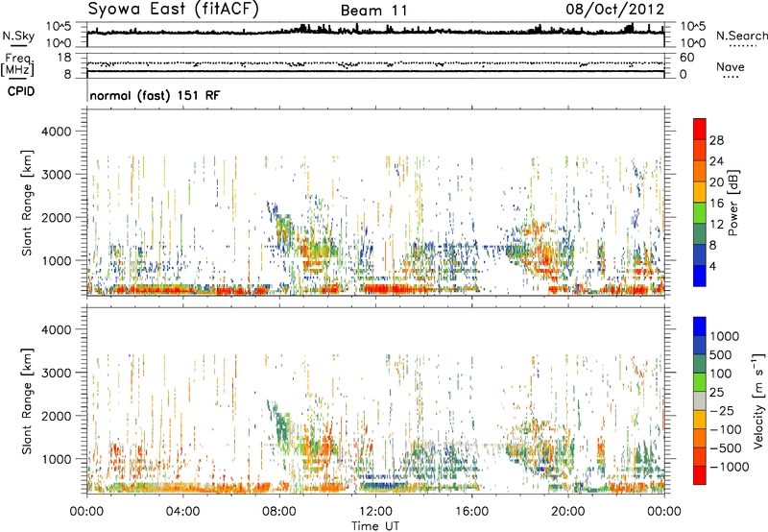Click the 'Power [dB]' colorbar title
The image size is (768, 532).
732,204
